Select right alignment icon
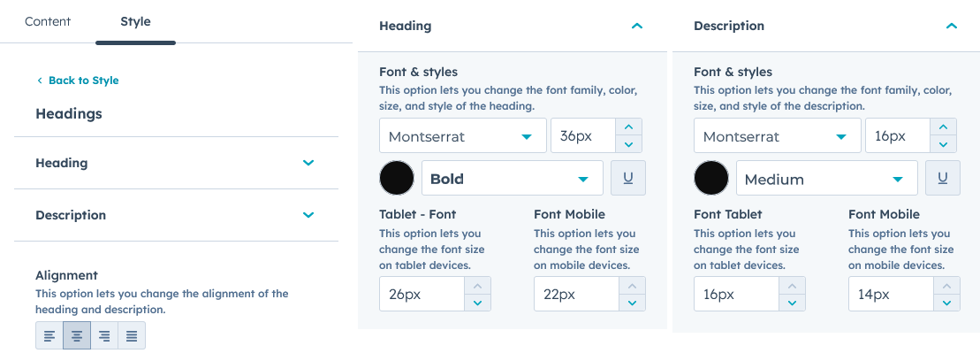This screenshot has height=361, width=980. click(x=104, y=336)
